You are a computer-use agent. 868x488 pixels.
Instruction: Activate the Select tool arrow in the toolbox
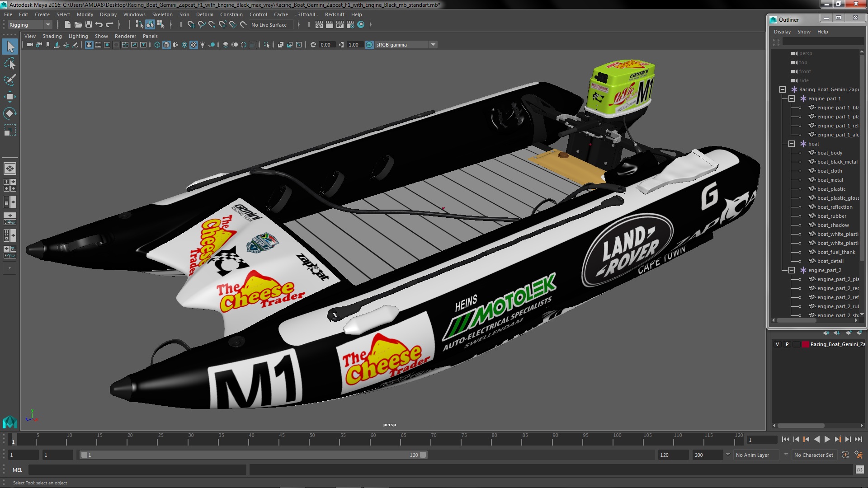coord(10,47)
